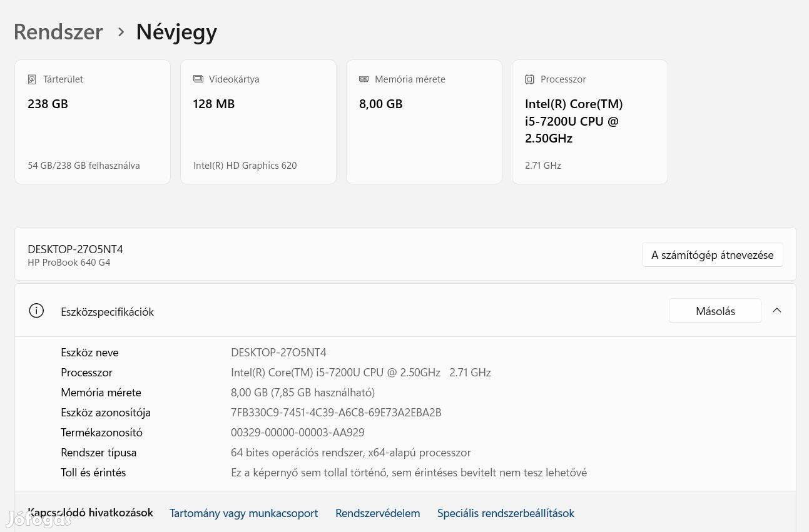Click the Névjegy breadcrumb title
Screen dimensions: 809x532
click(176, 32)
